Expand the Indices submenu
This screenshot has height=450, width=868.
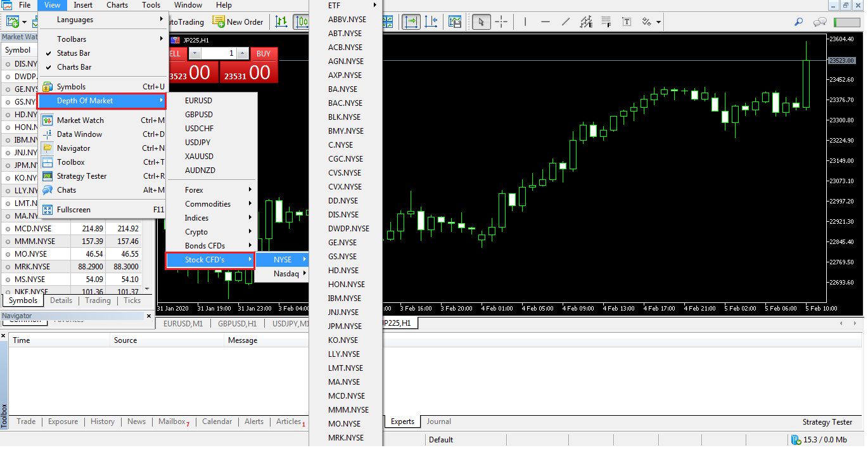(210, 218)
